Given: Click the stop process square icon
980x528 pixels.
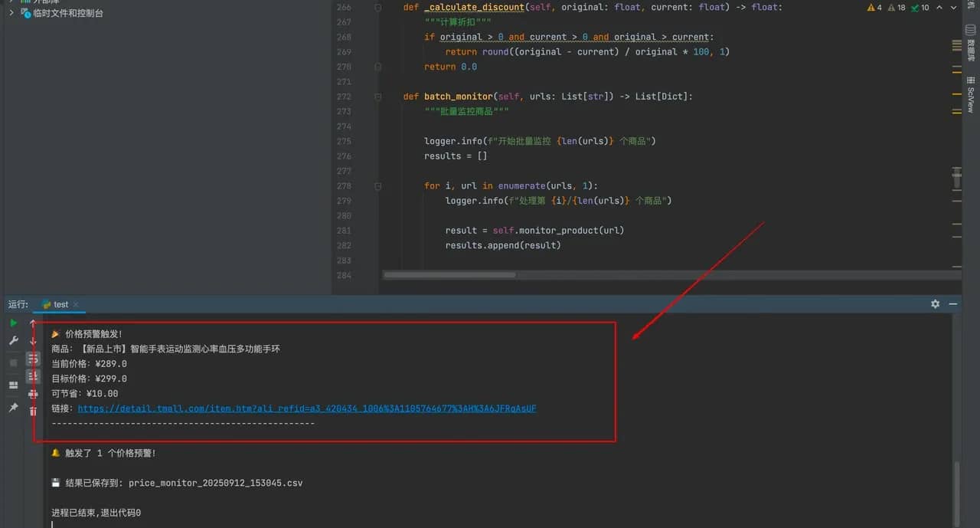Looking at the screenshot, I should point(13,362).
